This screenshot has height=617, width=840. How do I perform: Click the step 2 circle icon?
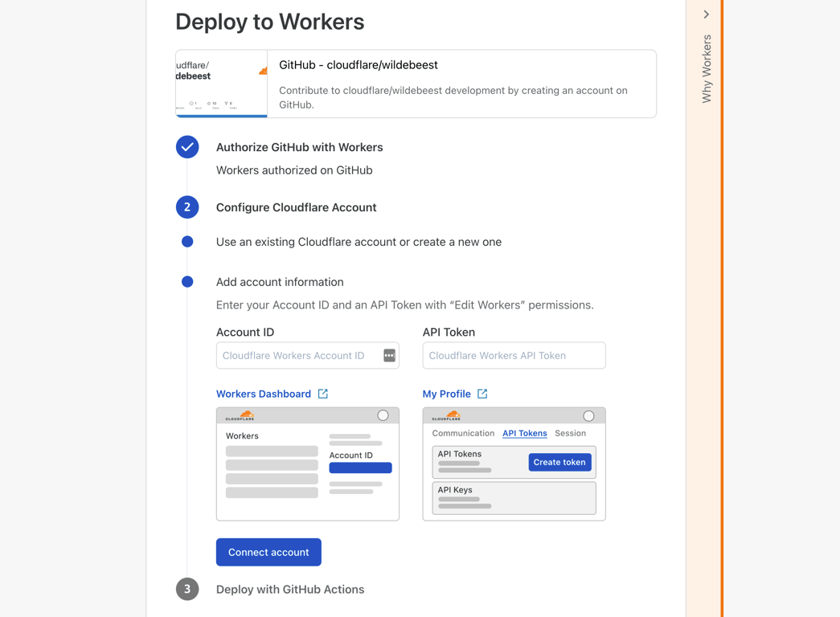187,206
